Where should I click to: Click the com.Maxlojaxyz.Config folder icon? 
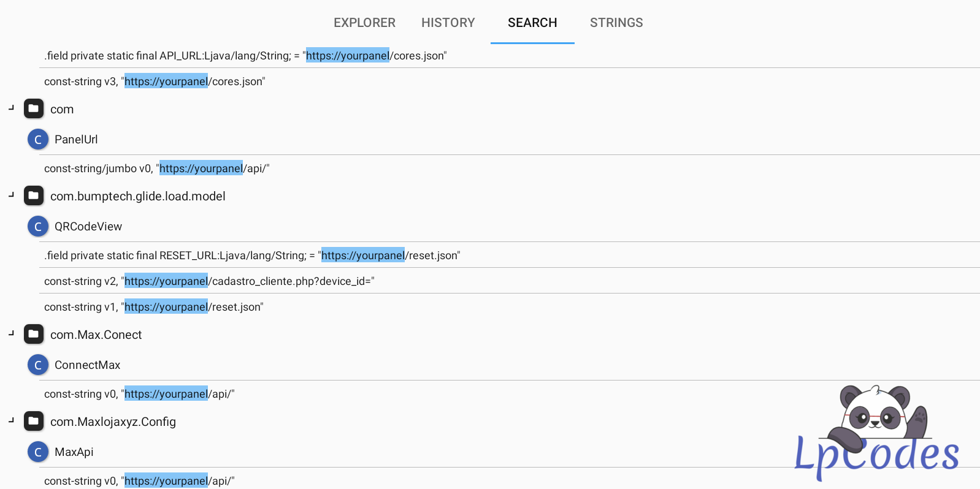[x=34, y=422]
